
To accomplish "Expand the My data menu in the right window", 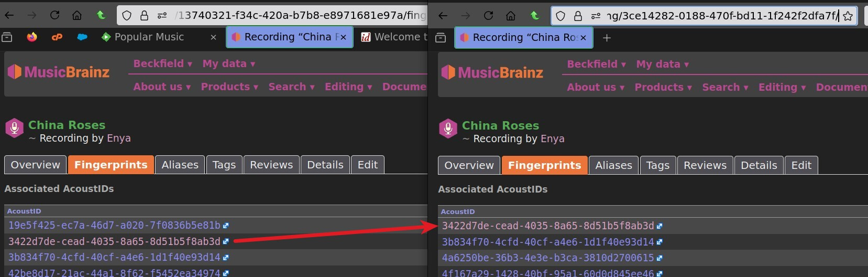I will [x=662, y=64].
